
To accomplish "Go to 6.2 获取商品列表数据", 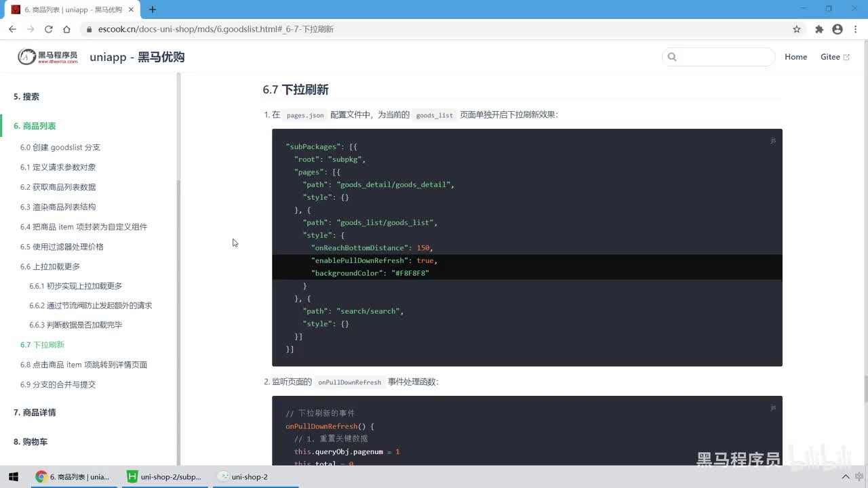I will click(x=58, y=187).
